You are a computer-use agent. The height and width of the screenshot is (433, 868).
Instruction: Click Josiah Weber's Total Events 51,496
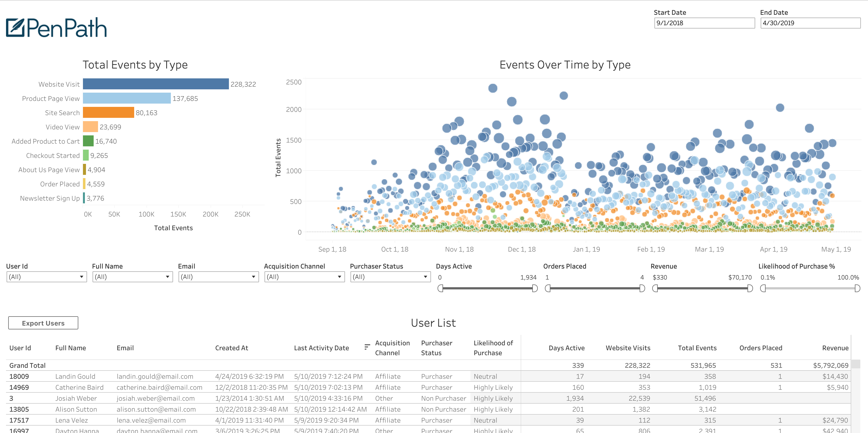tap(705, 398)
